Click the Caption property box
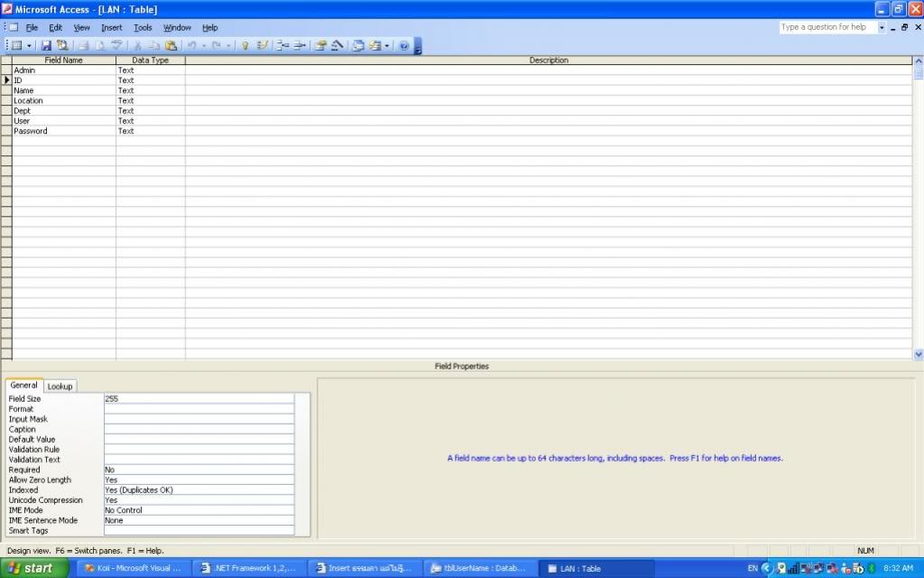Viewport: 924px width, 578px height. tap(199, 429)
